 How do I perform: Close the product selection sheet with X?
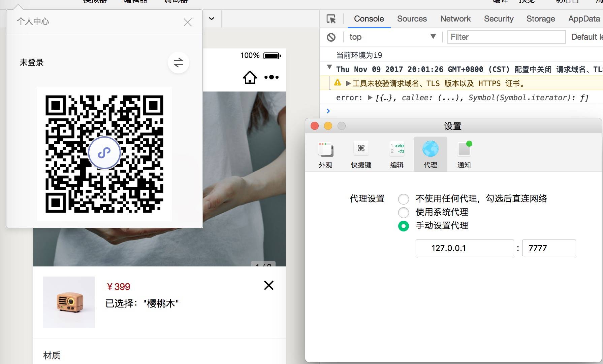(268, 285)
